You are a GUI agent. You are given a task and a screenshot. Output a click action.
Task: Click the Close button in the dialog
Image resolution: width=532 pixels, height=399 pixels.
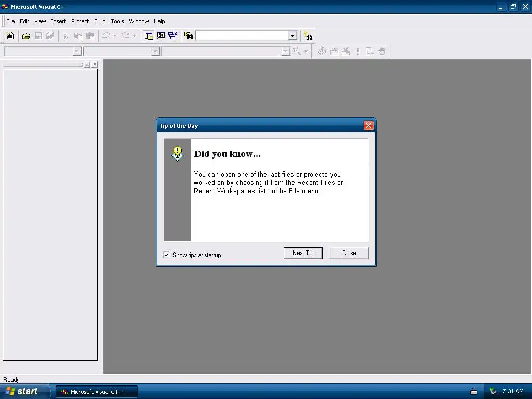click(x=349, y=253)
